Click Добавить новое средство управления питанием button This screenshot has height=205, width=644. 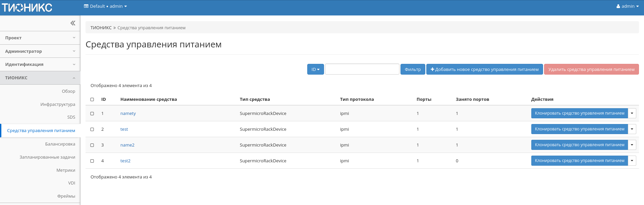click(484, 70)
